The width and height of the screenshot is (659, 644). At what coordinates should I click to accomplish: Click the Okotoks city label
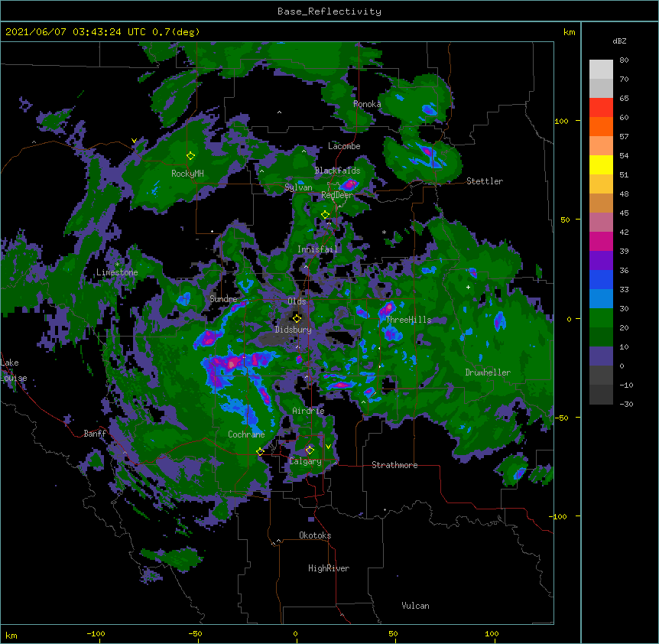click(315, 535)
